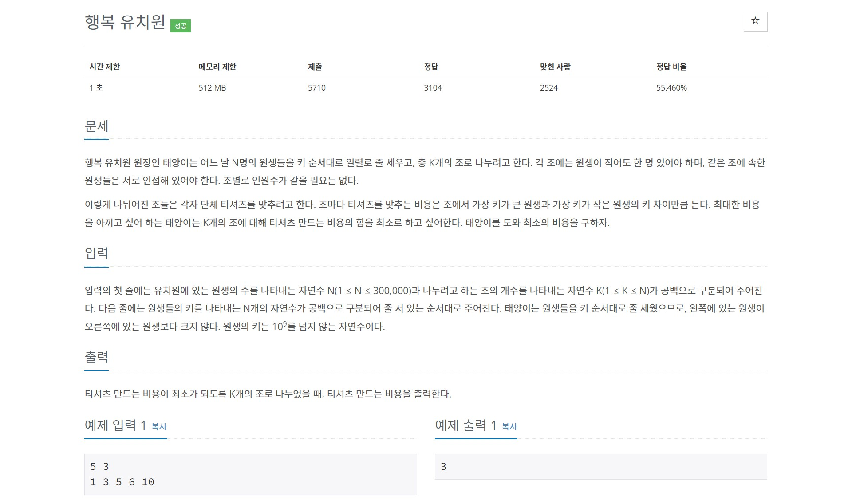This screenshot has height=504, width=852.
Task: Click the sample output box showing 3
Action: (x=600, y=466)
